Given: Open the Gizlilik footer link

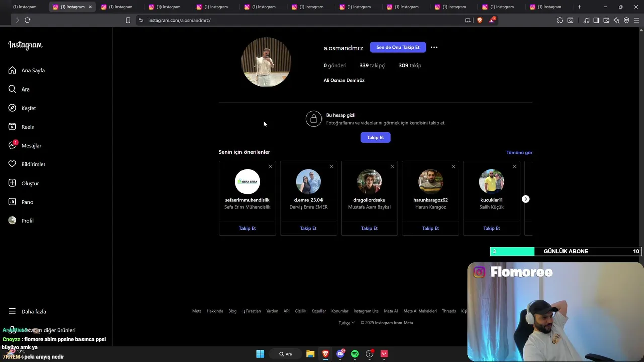Looking at the screenshot, I should tap(300, 311).
